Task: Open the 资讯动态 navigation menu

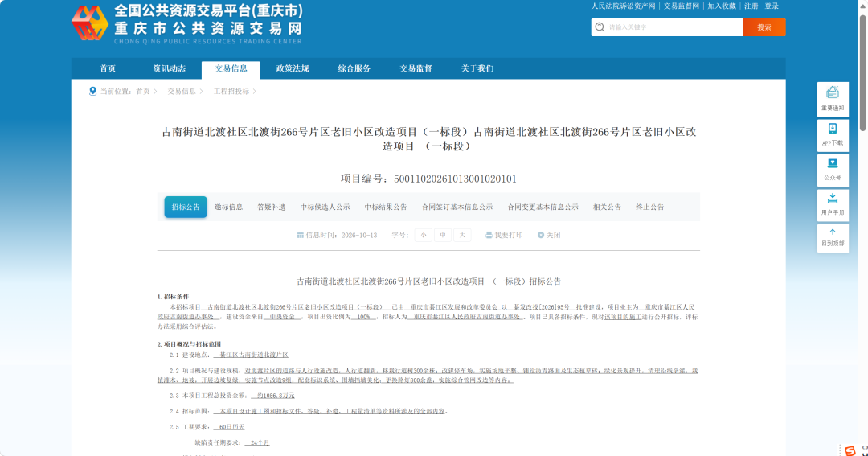Action: click(170, 68)
